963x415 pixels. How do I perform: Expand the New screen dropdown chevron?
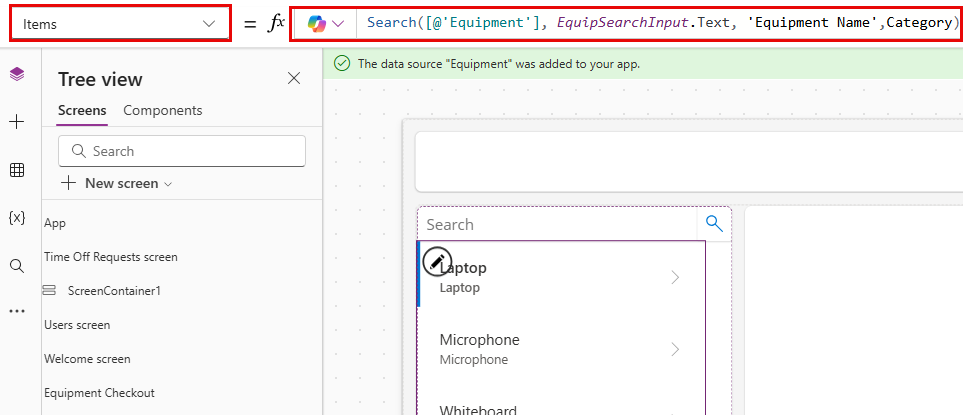(168, 184)
